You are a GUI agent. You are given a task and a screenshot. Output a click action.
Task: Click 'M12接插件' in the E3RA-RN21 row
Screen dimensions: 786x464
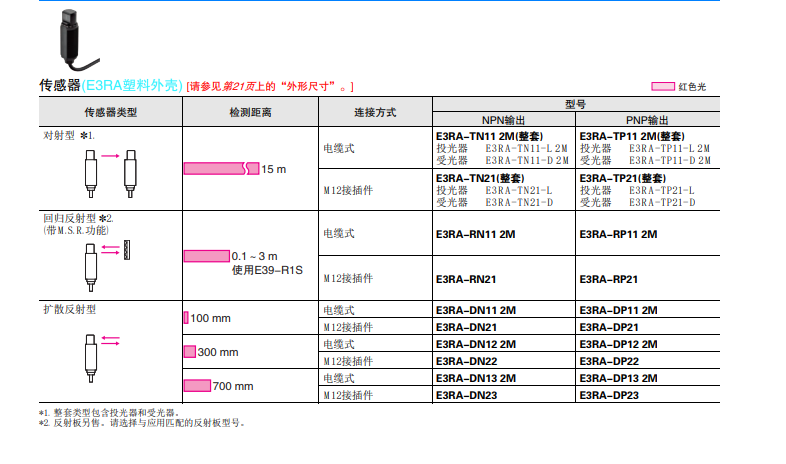point(348,278)
